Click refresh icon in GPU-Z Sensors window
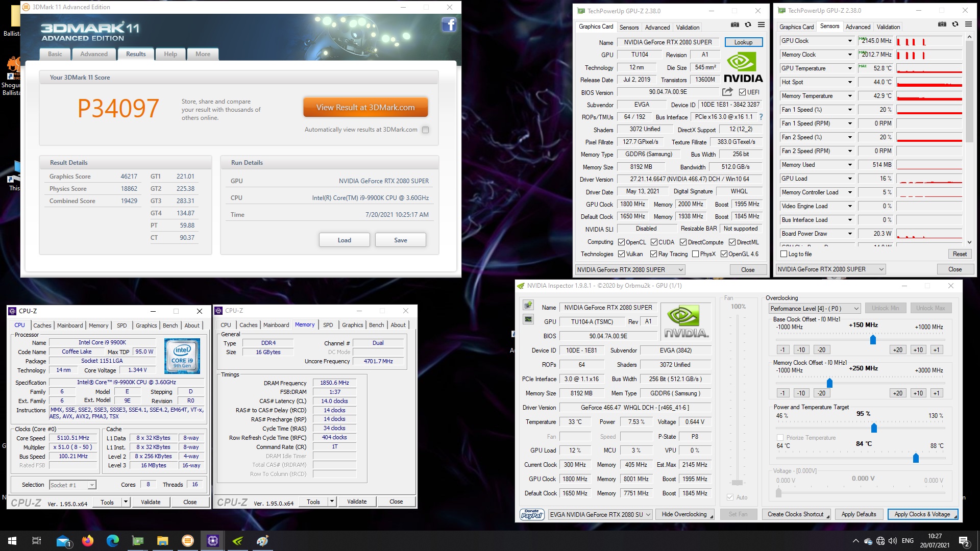This screenshot has width=980, height=551. (x=955, y=24)
